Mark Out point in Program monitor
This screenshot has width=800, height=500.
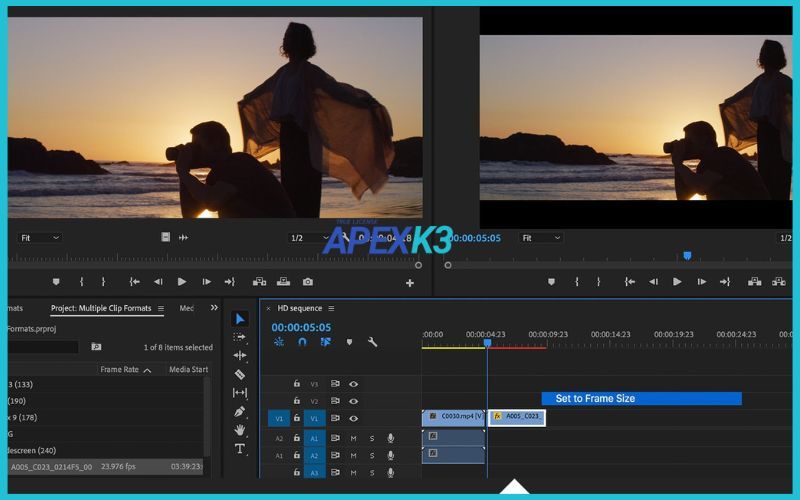(598, 282)
